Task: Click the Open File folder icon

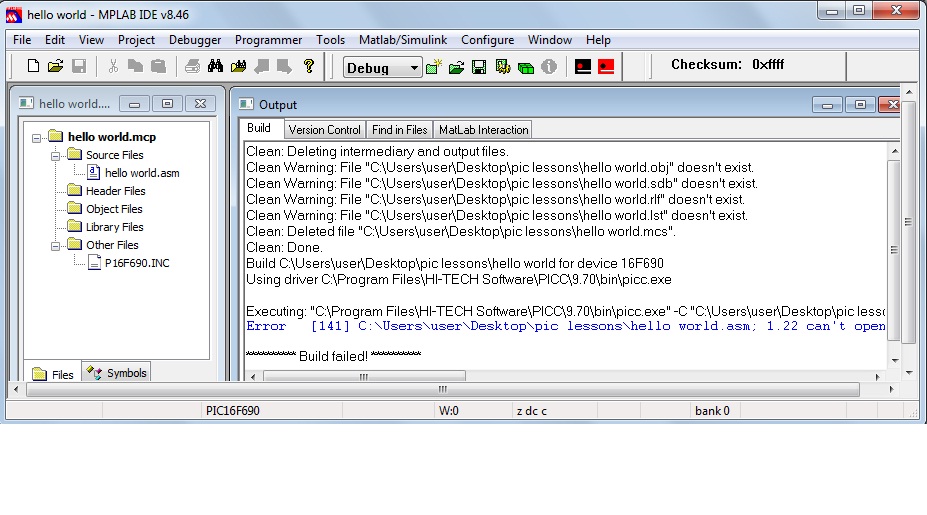Action: (x=56, y=66)
